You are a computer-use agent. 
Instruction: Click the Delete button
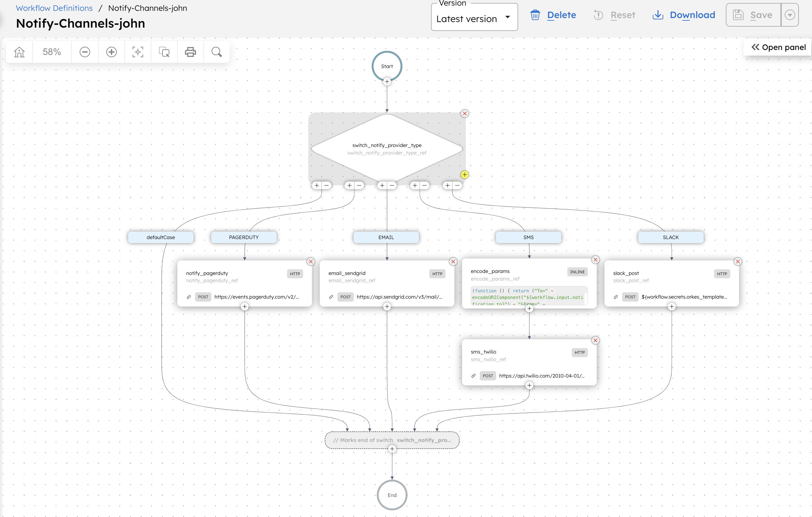pos(553,15)
